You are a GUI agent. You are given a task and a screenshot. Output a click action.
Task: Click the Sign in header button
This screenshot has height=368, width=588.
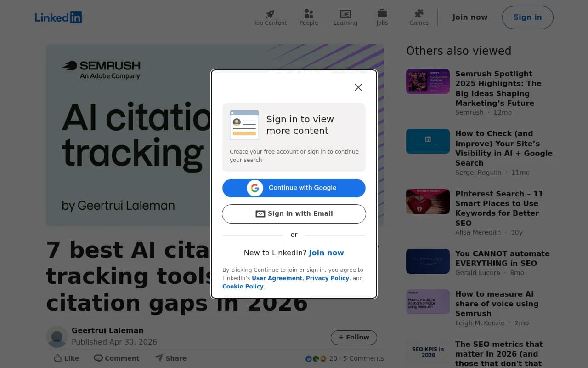[528, 17]
